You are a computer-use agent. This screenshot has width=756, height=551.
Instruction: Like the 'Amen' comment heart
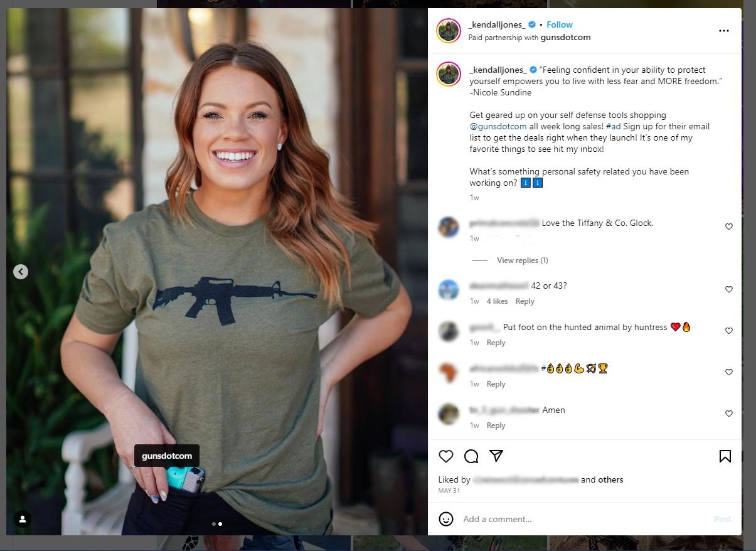[x=728, y=414]
